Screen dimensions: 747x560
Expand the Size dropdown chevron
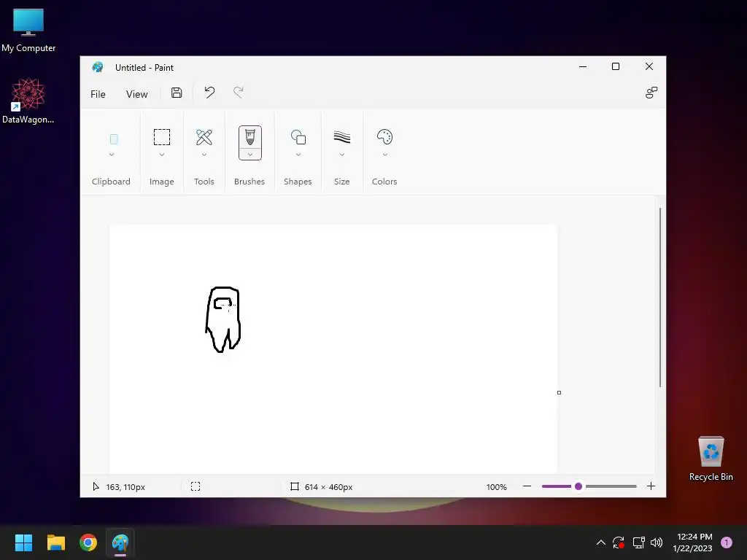point(342,155)
